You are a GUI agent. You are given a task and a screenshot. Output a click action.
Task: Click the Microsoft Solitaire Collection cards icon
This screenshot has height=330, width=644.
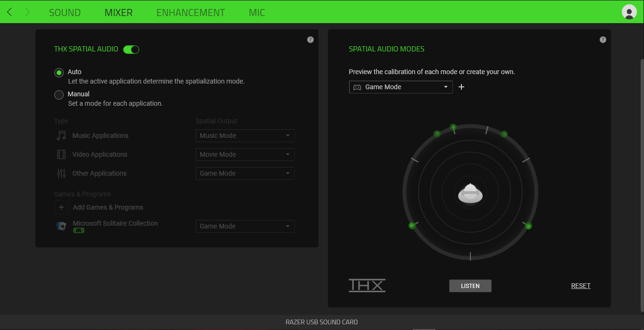(61, 226)
